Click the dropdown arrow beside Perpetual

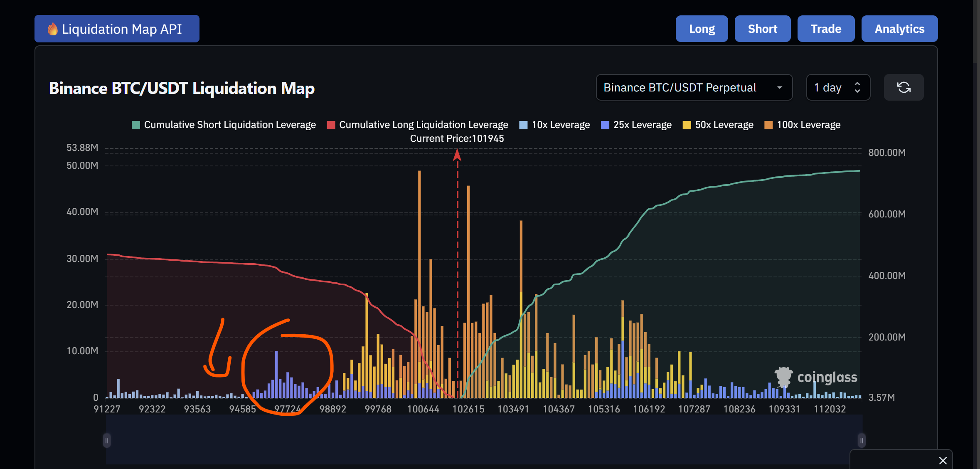coord(779,88)
